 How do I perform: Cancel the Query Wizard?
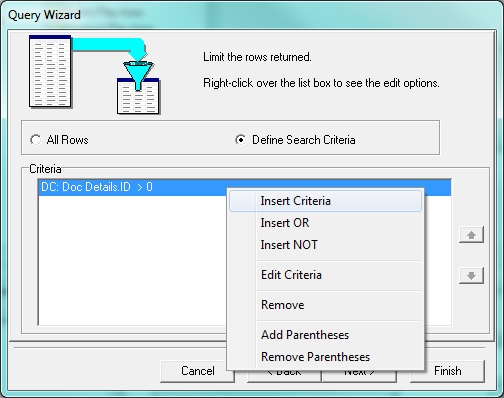[197, 371]
